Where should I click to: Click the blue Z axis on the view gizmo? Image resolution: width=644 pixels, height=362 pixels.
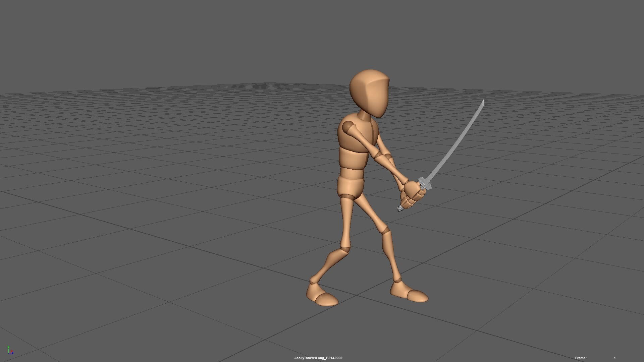click(x=12, y=353)
